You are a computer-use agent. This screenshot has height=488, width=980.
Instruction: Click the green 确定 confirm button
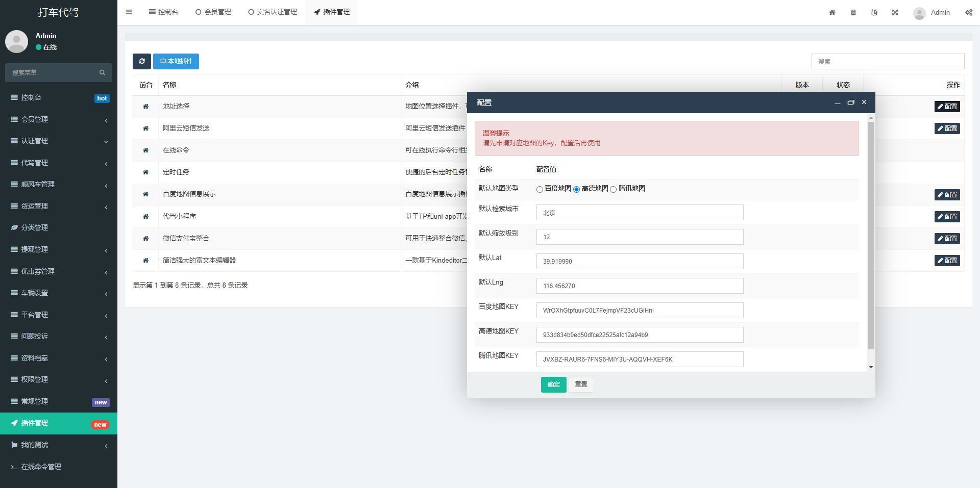(553, 384)
